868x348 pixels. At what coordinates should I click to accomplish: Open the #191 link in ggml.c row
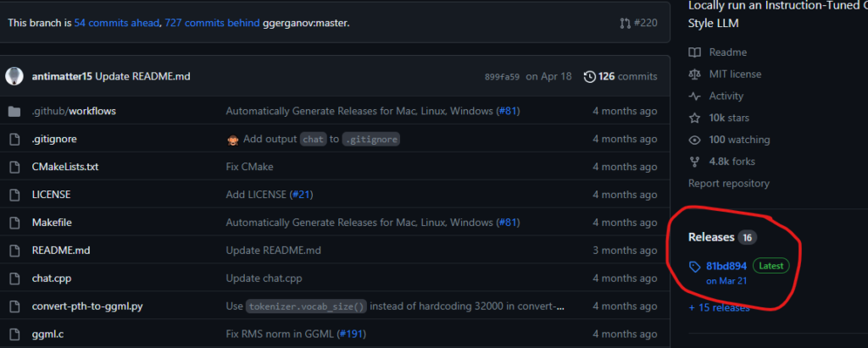pos(350,334)
